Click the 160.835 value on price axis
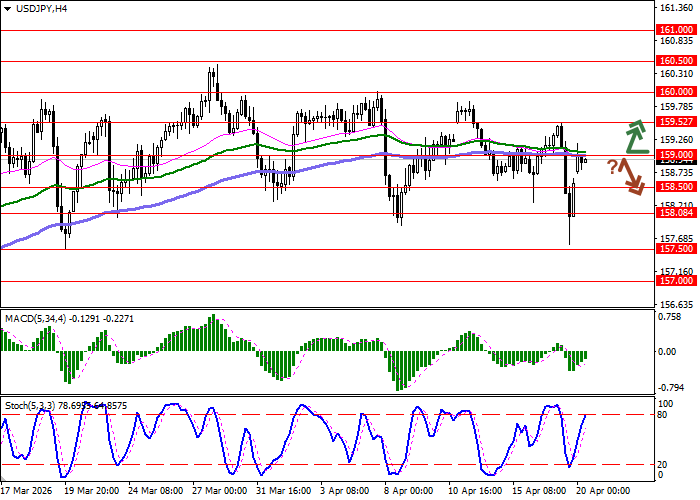The height and width of the screenshot is (500, 700). 677,41
